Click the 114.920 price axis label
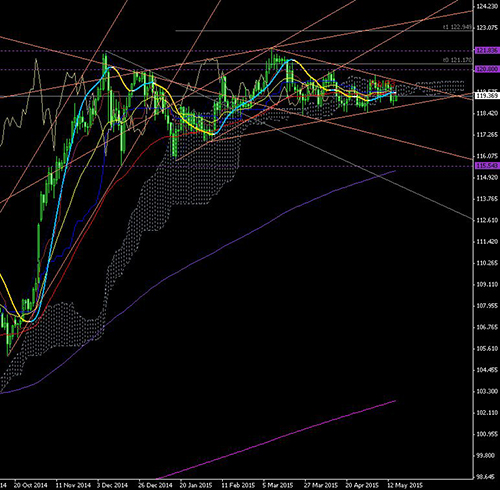Image resolution: width=500 pixels, height=490 pixels. click(487, 178)
